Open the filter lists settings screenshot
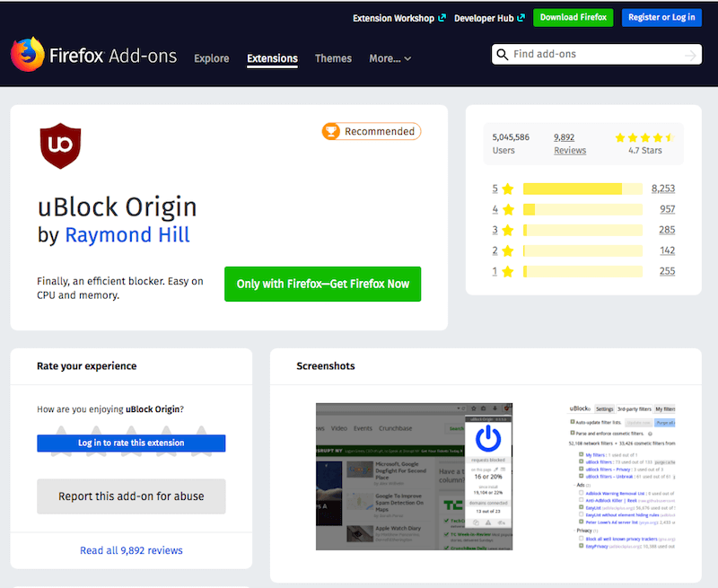The height and width of the screenshot is (588, 718). coord(621,477)
